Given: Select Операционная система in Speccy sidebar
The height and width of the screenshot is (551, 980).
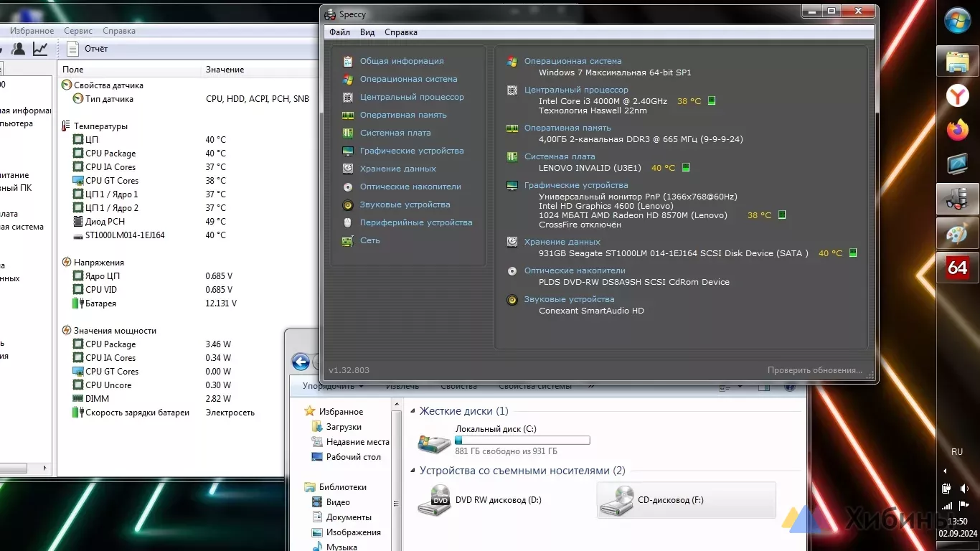Looking at the screenshot, I should (x=408, y=79).
